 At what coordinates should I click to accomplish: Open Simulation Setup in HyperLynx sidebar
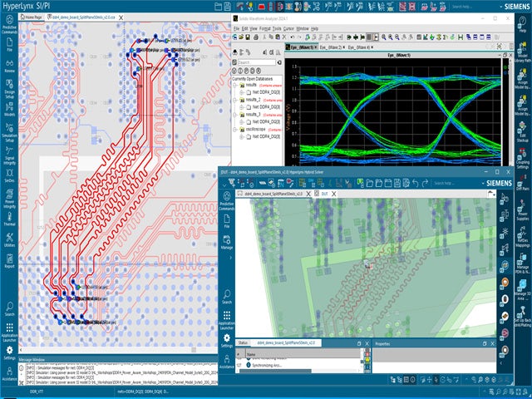click(x=9, y=133)
